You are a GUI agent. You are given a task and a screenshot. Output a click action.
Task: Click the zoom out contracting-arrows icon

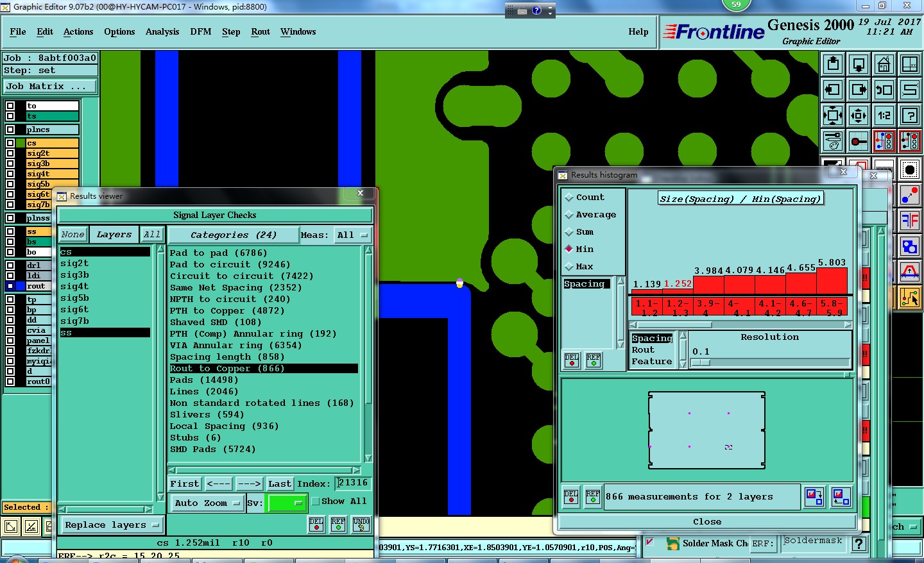(859, 115)
